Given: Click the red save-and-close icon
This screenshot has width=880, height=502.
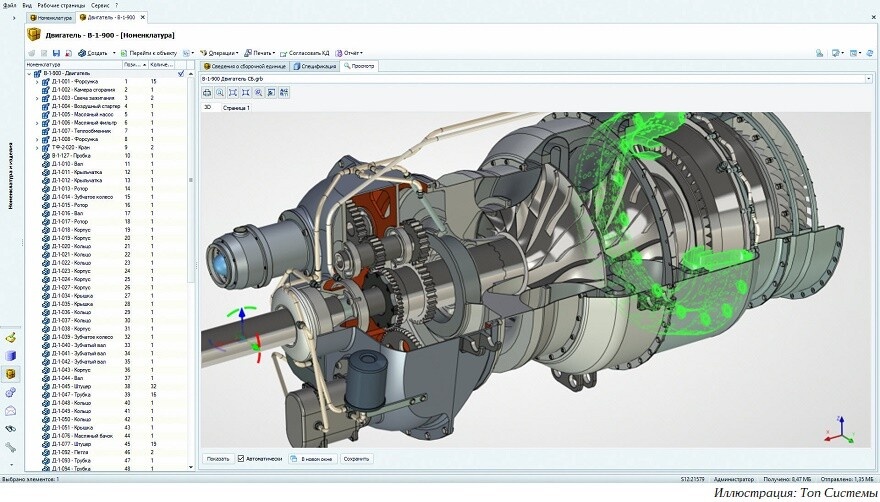Looking at the screenshot, I should point(68,53).
